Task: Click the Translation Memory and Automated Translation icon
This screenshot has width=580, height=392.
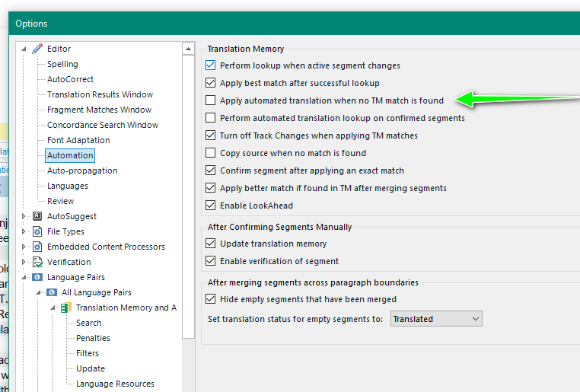Action: pyautogui.click(x=66, y=308)
